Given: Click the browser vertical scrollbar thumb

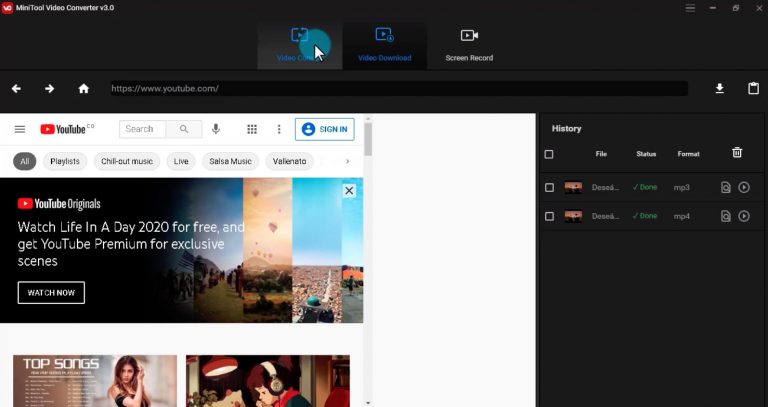Looking at the screenshot, I should coord(368,138).
